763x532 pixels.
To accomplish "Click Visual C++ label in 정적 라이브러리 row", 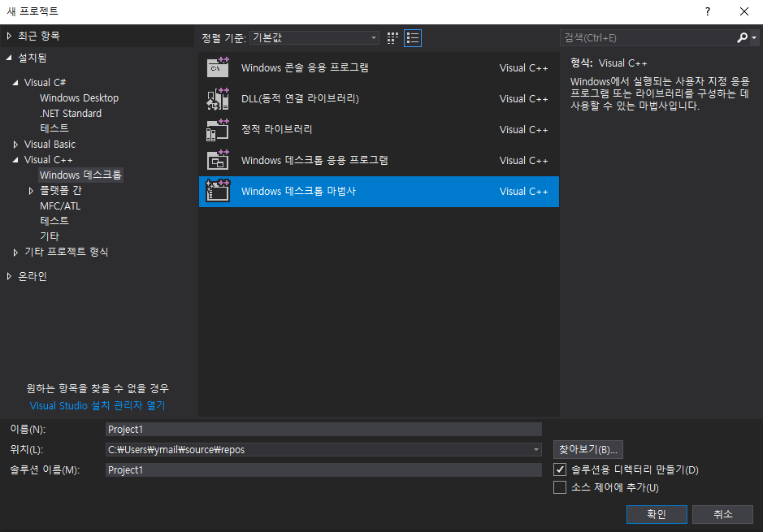I will click(x=523, y=130).
